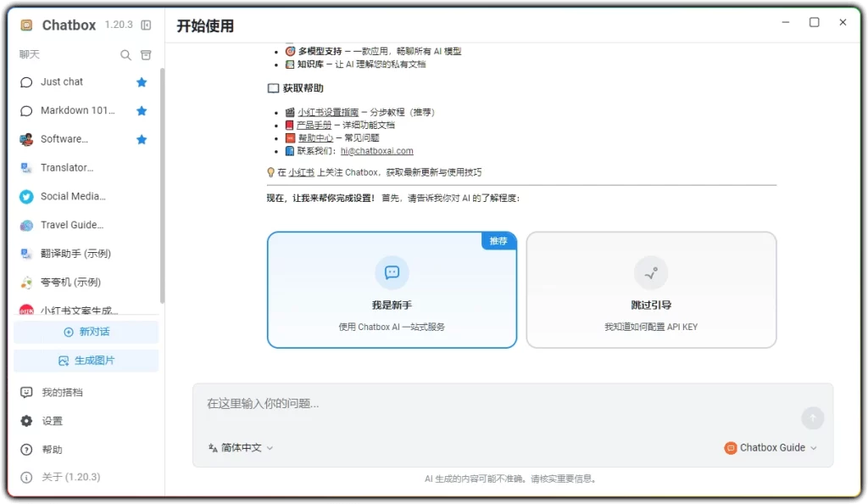Click the 小红书文案生成 chat icon
Screen dimensions: 868x504
[26, 311]
